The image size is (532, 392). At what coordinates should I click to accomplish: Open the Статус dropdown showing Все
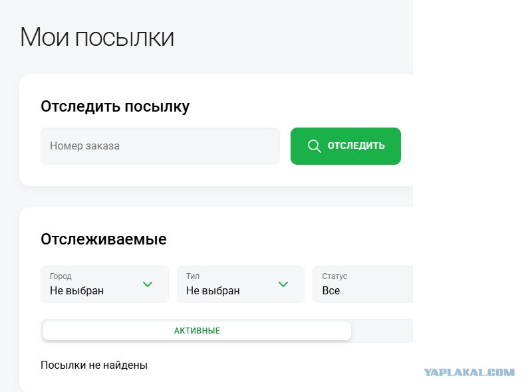click(362, 284)
